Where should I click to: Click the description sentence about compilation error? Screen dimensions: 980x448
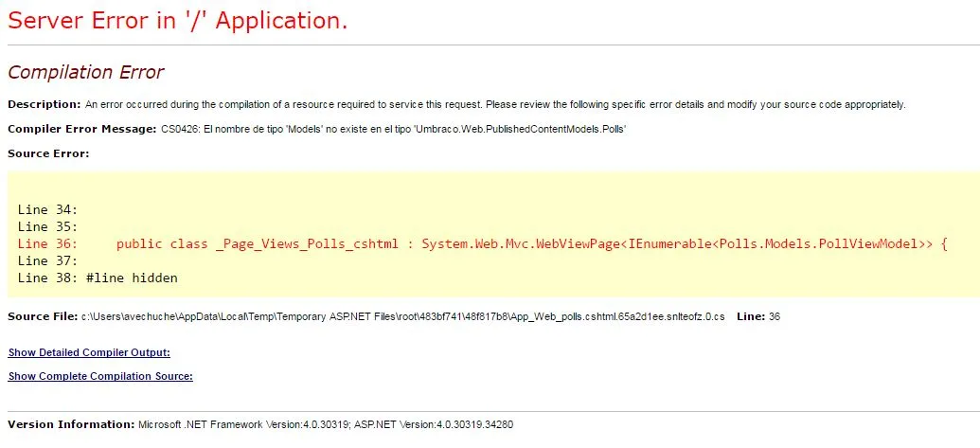click(495, 104)
